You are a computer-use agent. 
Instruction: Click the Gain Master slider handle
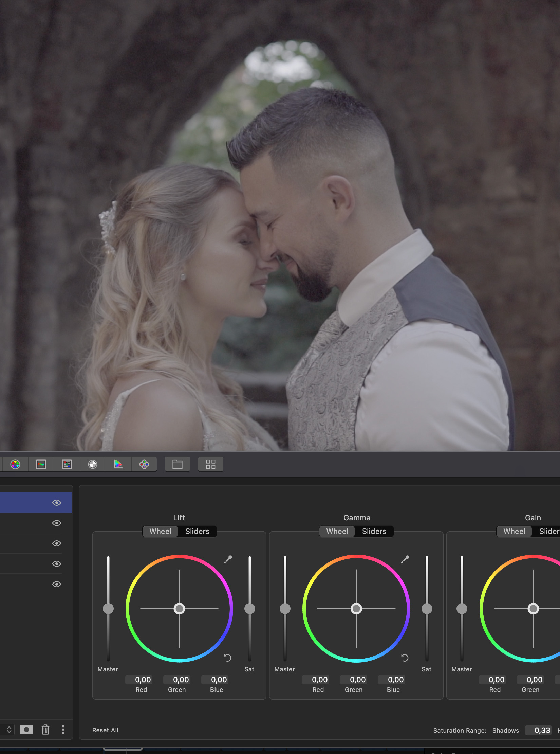coord(462,609)
